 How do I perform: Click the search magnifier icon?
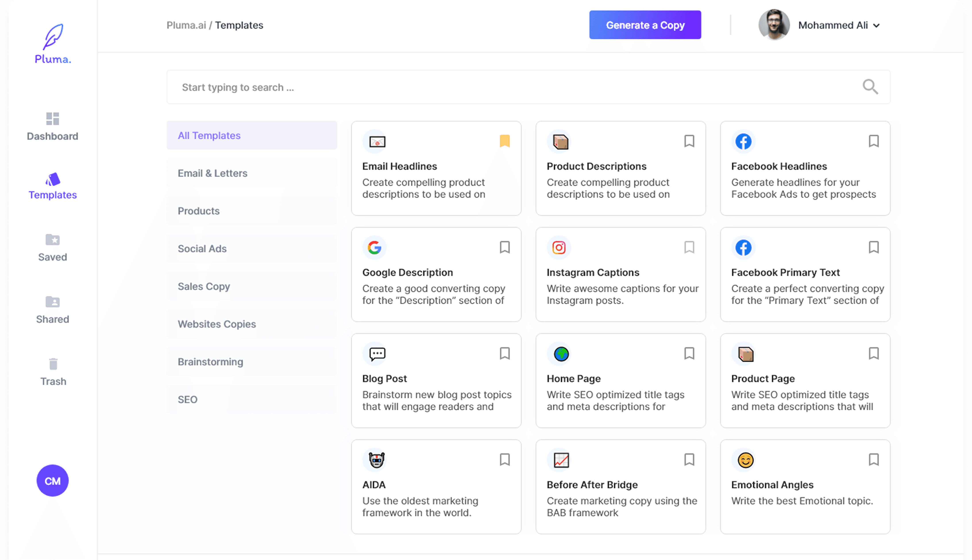pyautogui.click(x=870, y=87)
